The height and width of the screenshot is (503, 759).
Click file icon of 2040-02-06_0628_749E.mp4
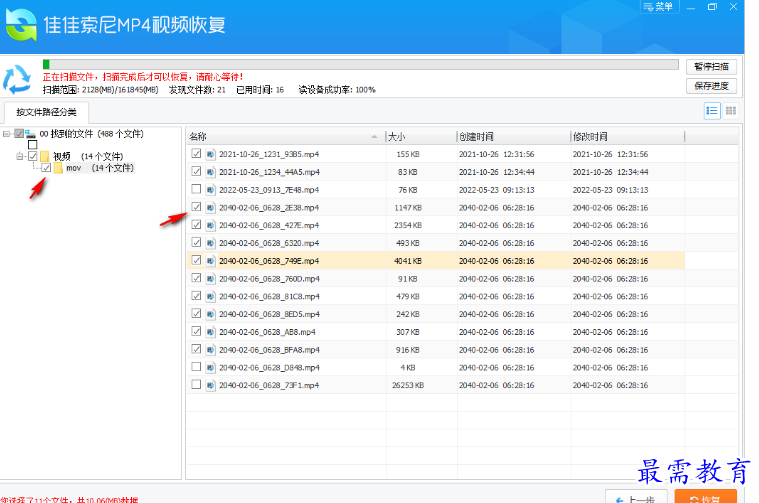coord(210,261)
